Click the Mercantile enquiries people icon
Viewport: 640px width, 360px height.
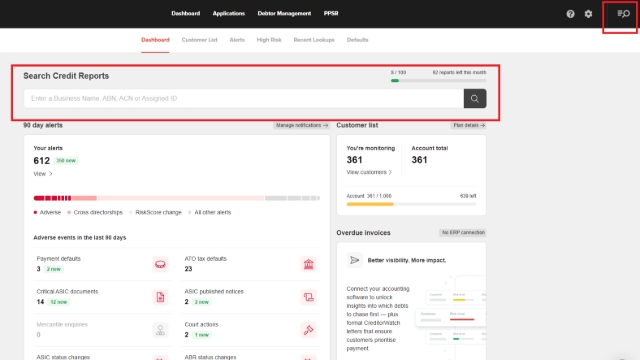pos(160,330)
